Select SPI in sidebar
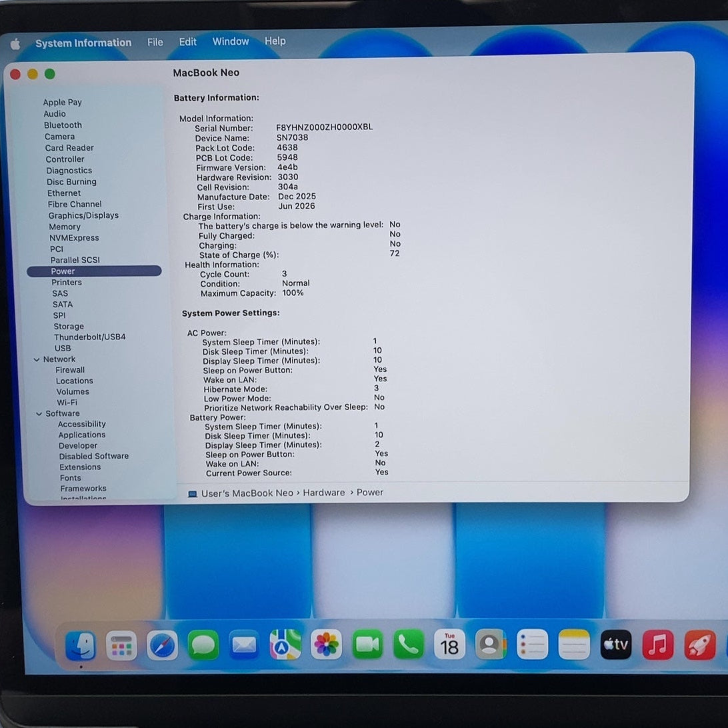 point(59,315)
